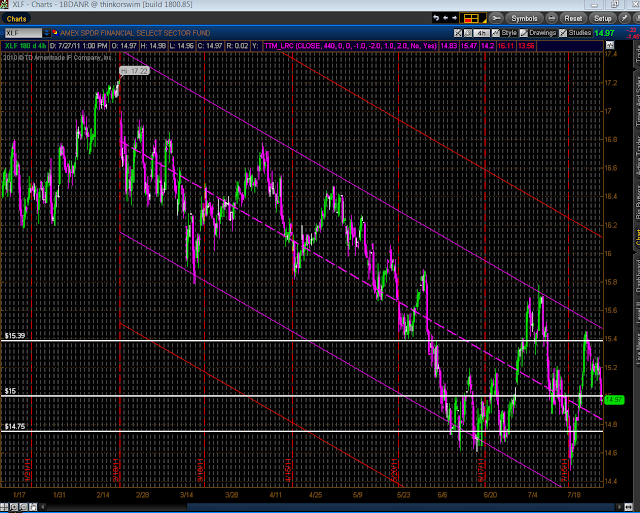Click the grid icon in bottom-left corner

tap(4, 507)
